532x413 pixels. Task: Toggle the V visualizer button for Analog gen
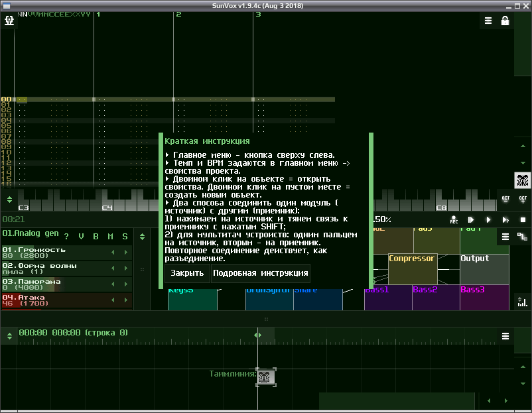point(81,237)
